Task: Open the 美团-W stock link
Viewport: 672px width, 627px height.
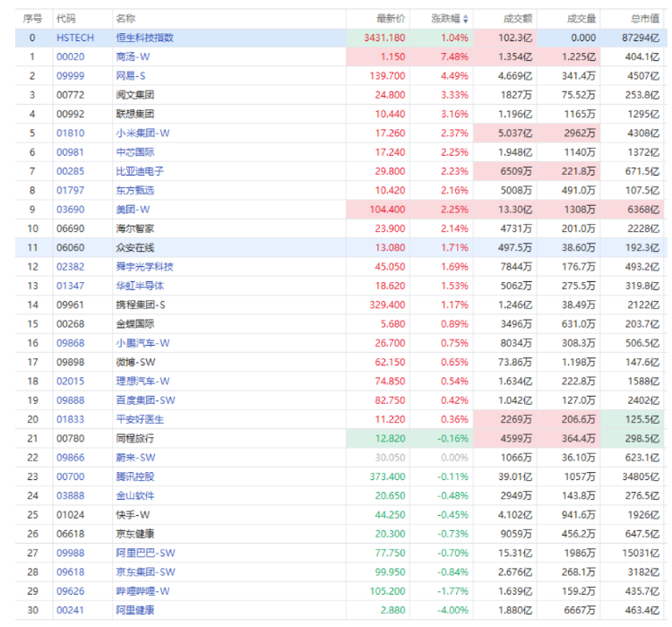Action: pyautogui.click(x=133, y=210)
